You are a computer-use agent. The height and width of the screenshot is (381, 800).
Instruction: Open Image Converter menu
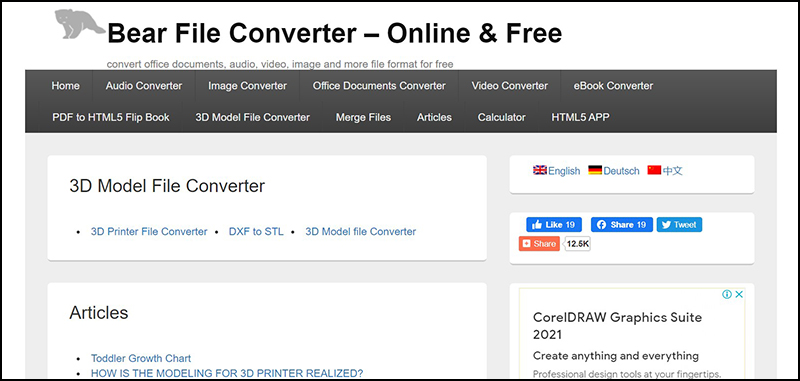pyautogui.click(x=247, y=86)
